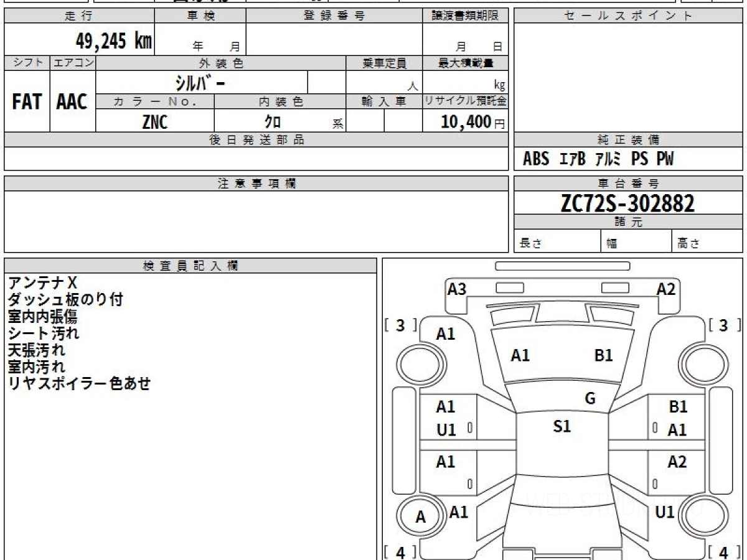Click the 外装色 header
Image resolution: width=747 pixels, height=560 pixels.
[x=221, y=63]
